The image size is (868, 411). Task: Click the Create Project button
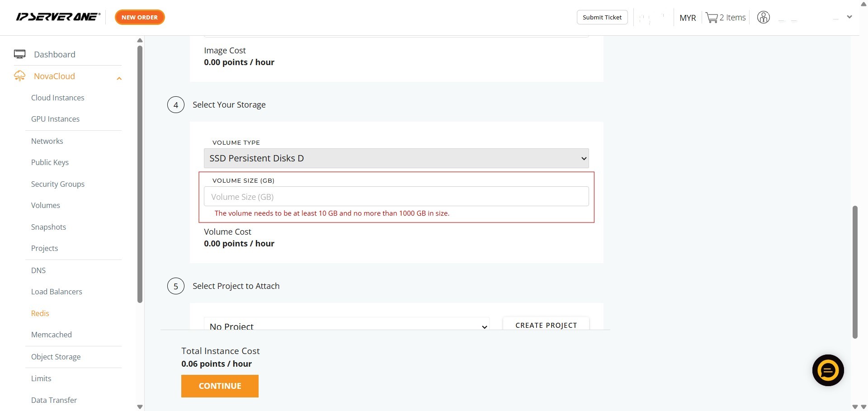pyautogui.click(x=546, y=325)
